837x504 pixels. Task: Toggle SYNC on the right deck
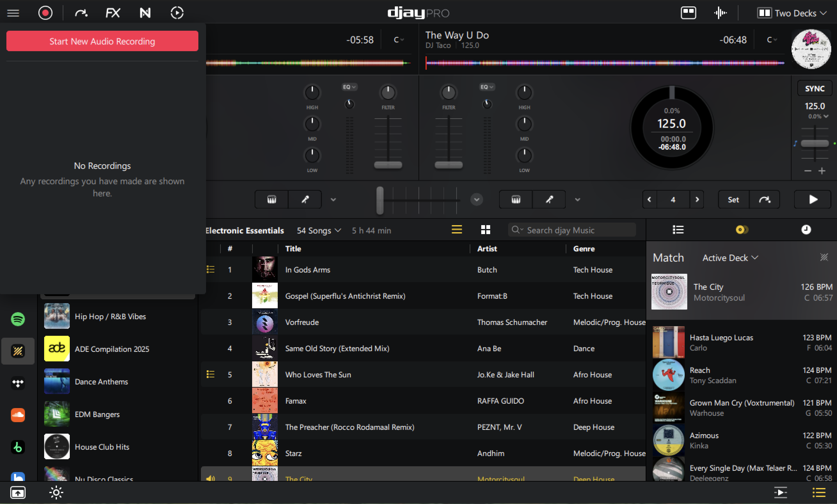pos(814,89)
